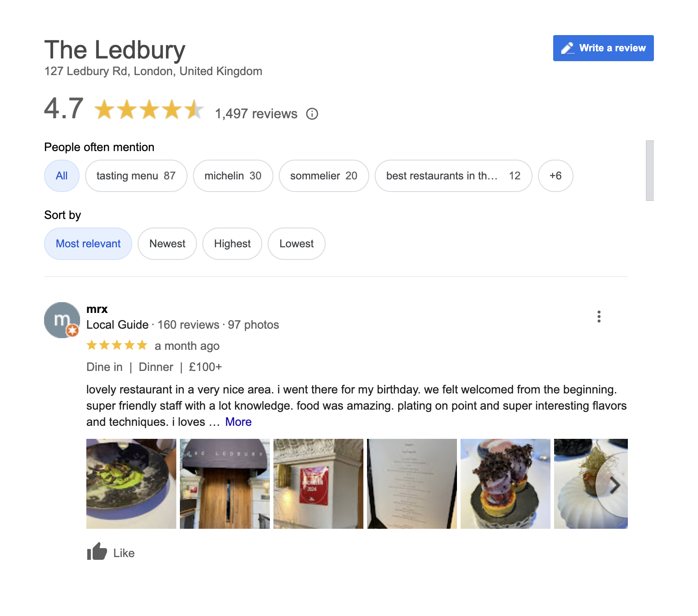Screen dimensions: 698x616
Task: Sort reviews by Highest rating
Action: [x=232, y=244]
